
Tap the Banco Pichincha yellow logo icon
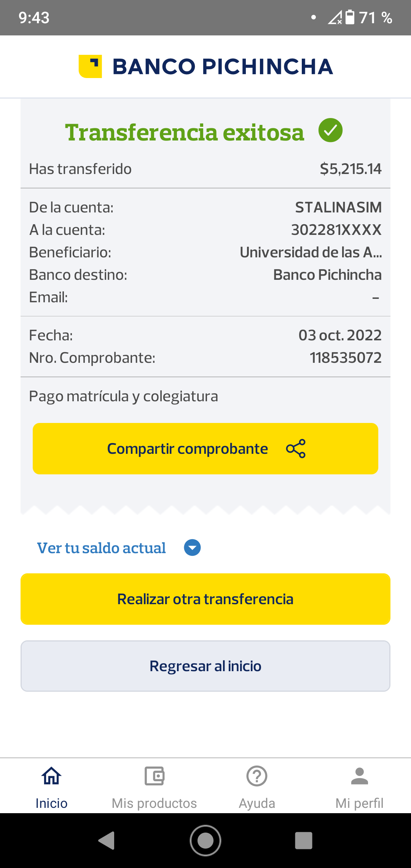click(90, 66)
